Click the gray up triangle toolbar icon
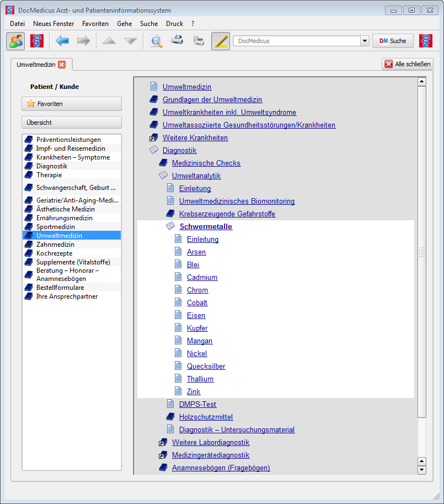The width and height of the screenshot is (444, 504). click(x=109, y=41)
